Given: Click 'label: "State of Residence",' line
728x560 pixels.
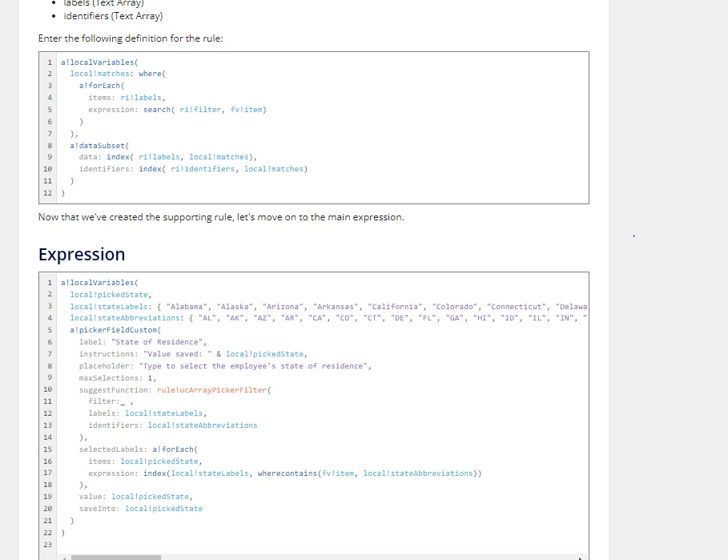Looking at the screenshot, I should click(x=143, y=342).
